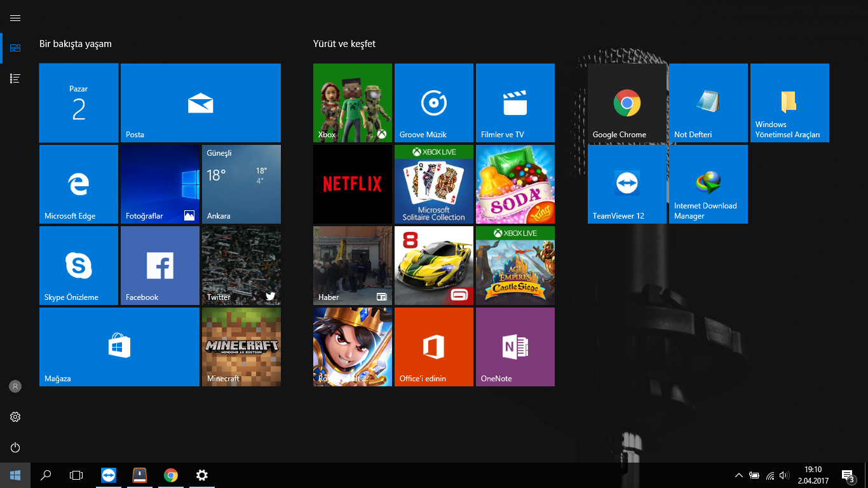This screenshot has height=488, width=868.
Task: Click the taskbar search icon
Action: coord(45,475)
